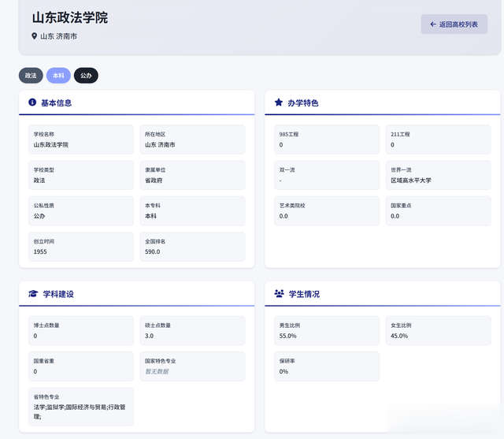Click the 590.0 national ranking value
This screenshot has height=439, width=504.
coord(152,252)
